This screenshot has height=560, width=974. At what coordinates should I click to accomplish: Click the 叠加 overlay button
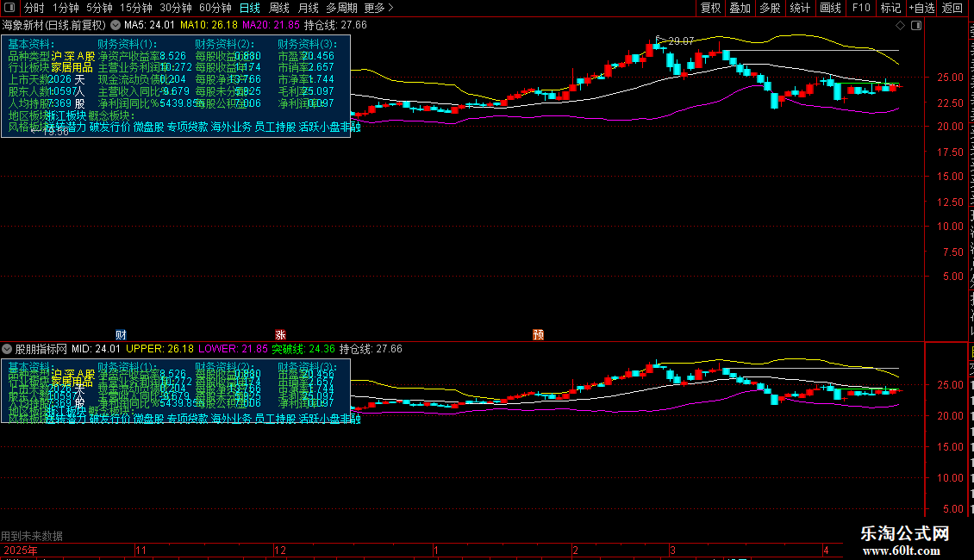[740, 8]
